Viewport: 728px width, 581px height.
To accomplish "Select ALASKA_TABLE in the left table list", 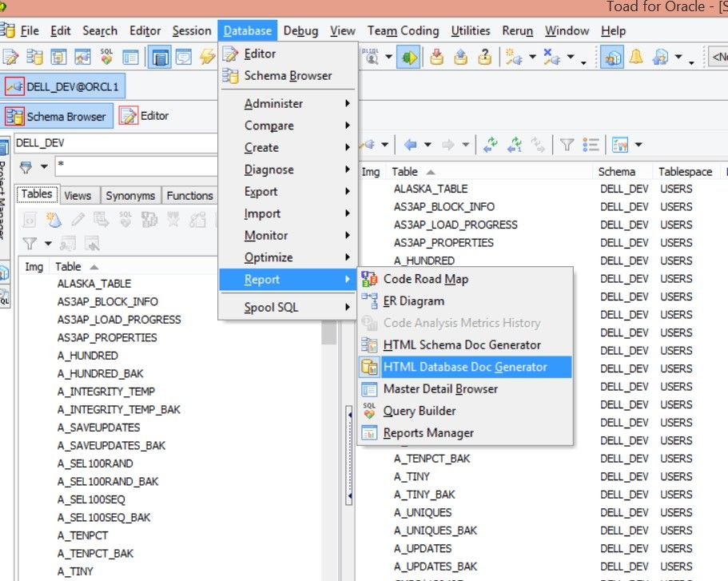I will 94,283.
